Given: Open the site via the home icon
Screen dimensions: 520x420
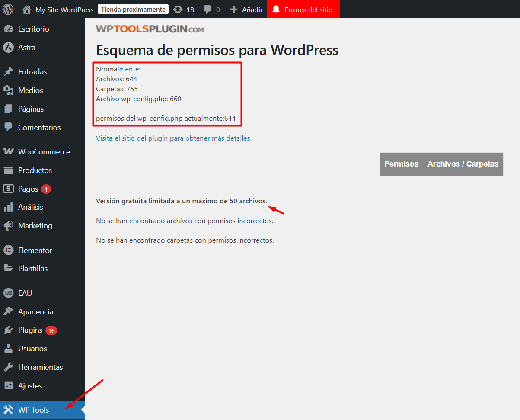Looking at the screenshot, I should pyautogui.click(x=27, y=9).
